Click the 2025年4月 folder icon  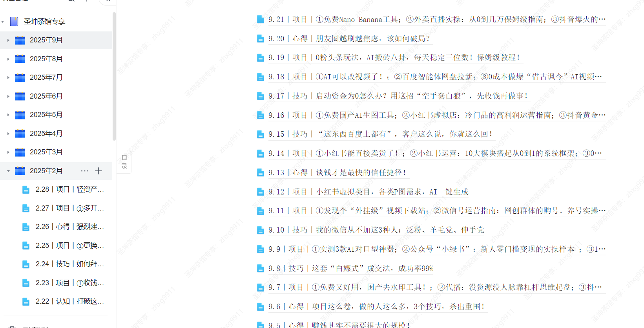[x=20, y=134]
